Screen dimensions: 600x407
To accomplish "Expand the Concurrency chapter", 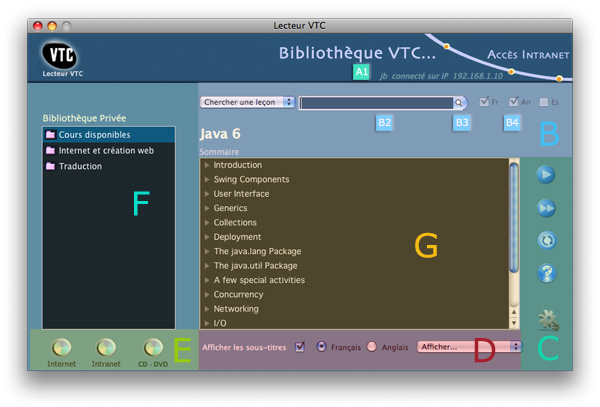I will [x=207, y=295].
